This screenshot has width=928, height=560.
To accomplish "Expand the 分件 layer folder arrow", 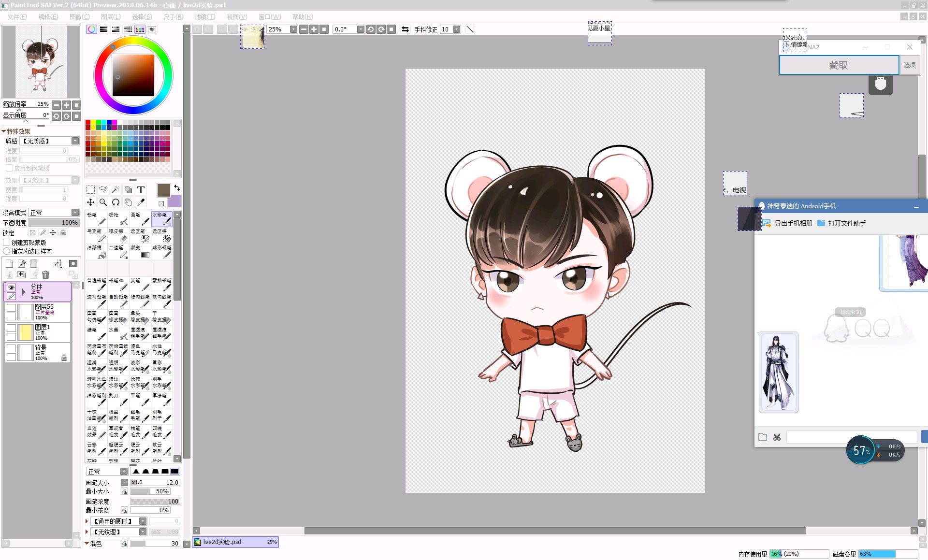I will click(x=23, y=292).
